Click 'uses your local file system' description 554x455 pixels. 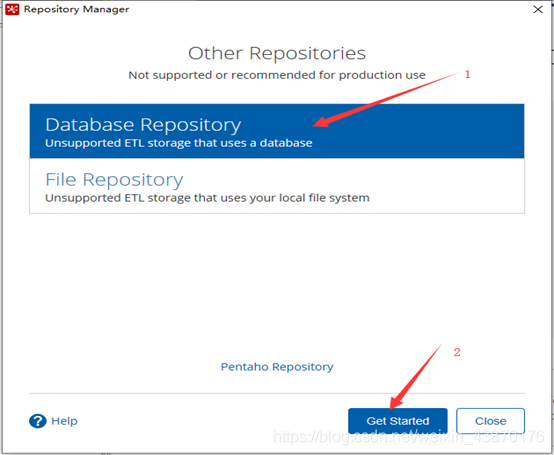click(x=295, y=198)
